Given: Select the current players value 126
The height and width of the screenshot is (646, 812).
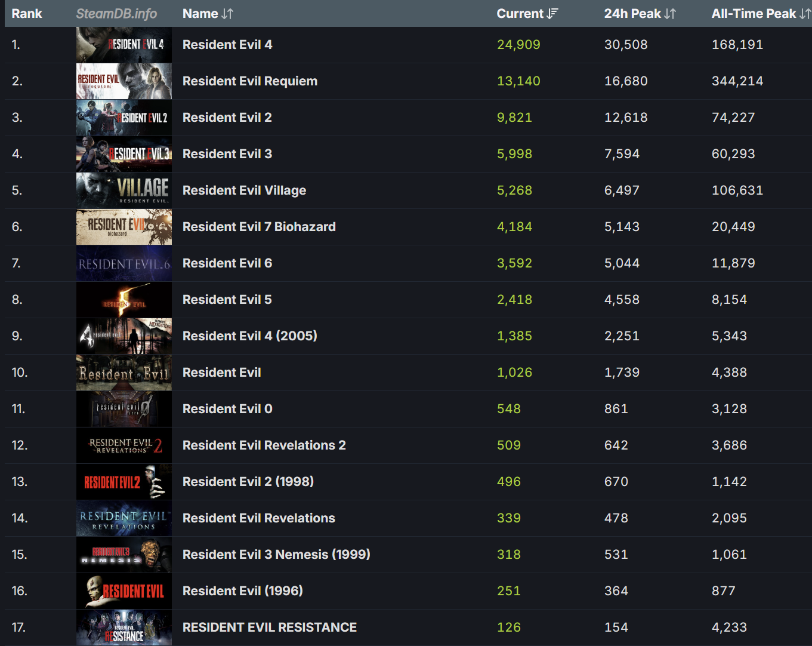Looking at the screenshot, I should coord(509,627).
